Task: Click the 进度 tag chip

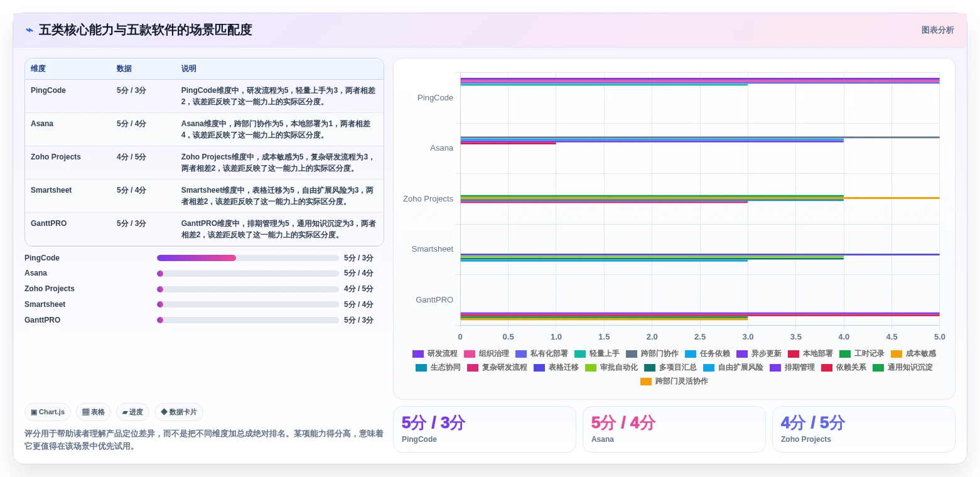Action: click(132, 412)
